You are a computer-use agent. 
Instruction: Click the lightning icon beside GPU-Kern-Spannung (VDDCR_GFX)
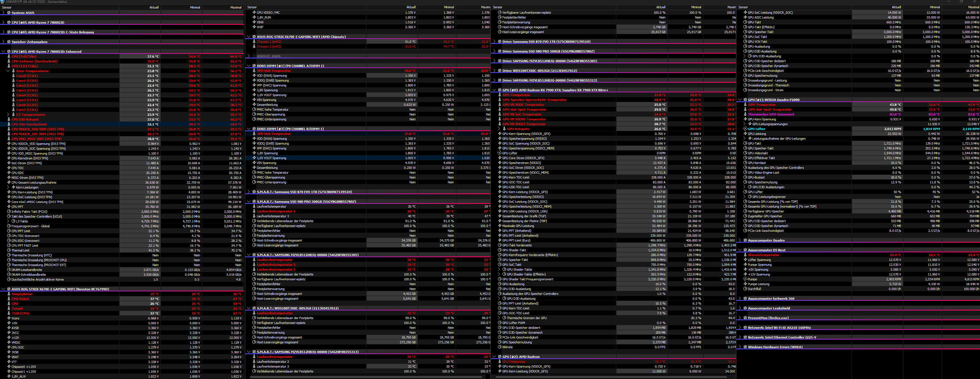point(499,134)
